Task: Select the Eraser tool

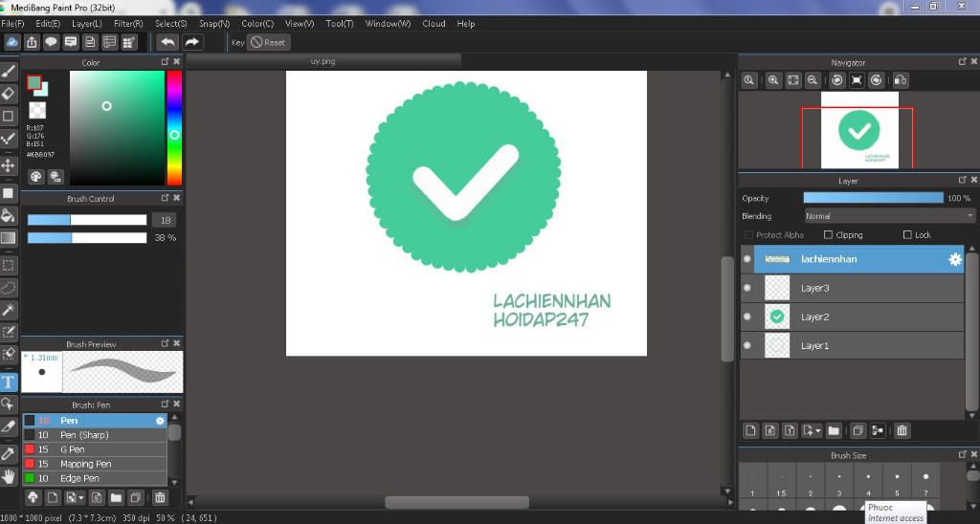Action: point(8,94)
